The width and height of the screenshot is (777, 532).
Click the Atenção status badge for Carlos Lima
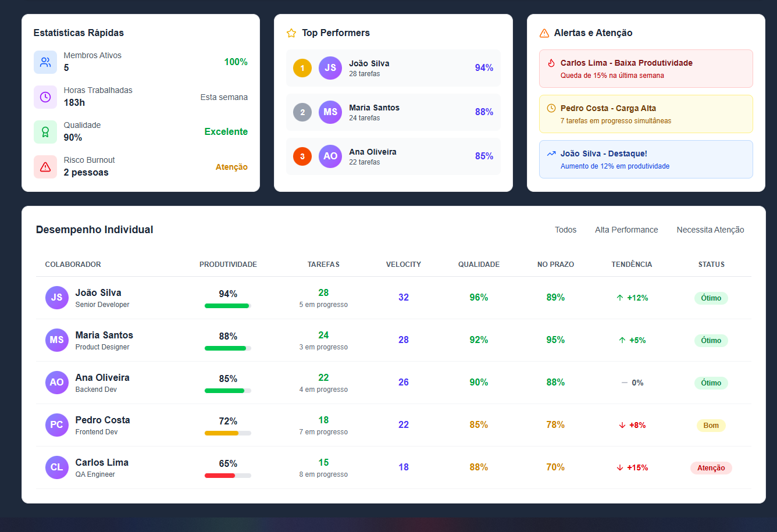coord(711,467)
